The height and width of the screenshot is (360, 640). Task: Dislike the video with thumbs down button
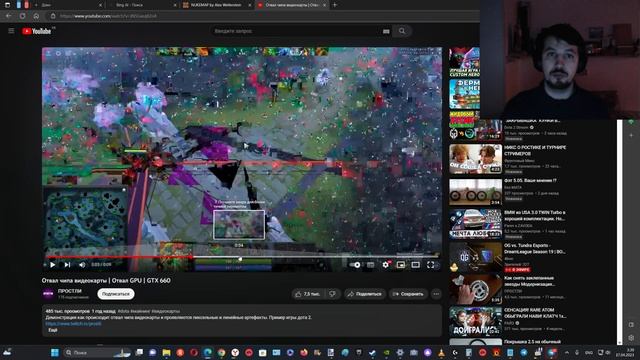[333, 294]
